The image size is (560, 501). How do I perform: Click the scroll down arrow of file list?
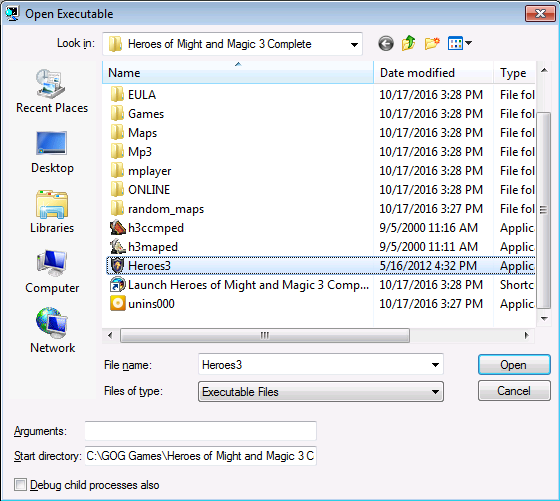point(544,319)
